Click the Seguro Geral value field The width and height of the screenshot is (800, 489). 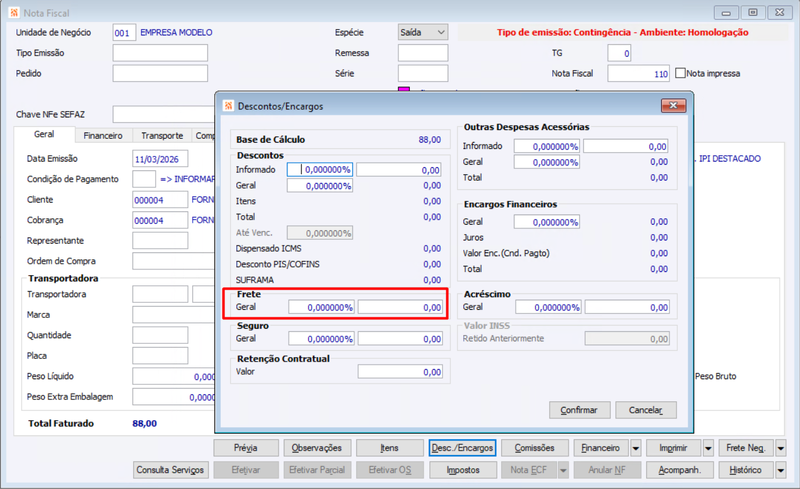coord(401,339)
